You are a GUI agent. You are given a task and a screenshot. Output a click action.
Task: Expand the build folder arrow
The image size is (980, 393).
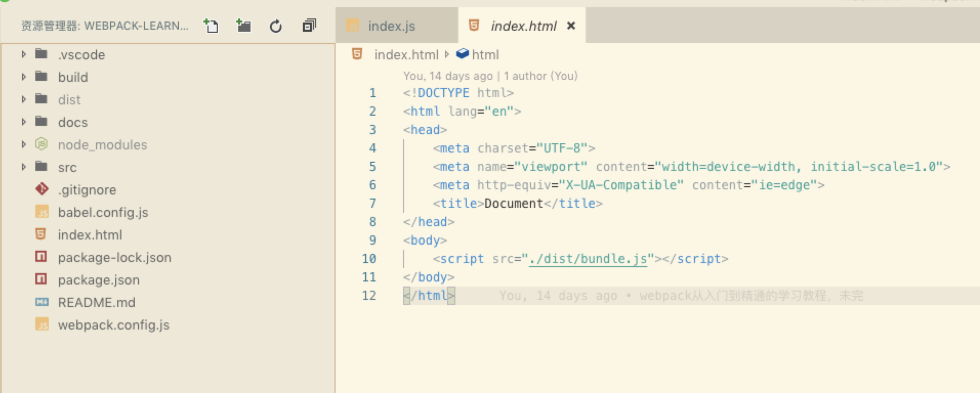click(24, 77)
